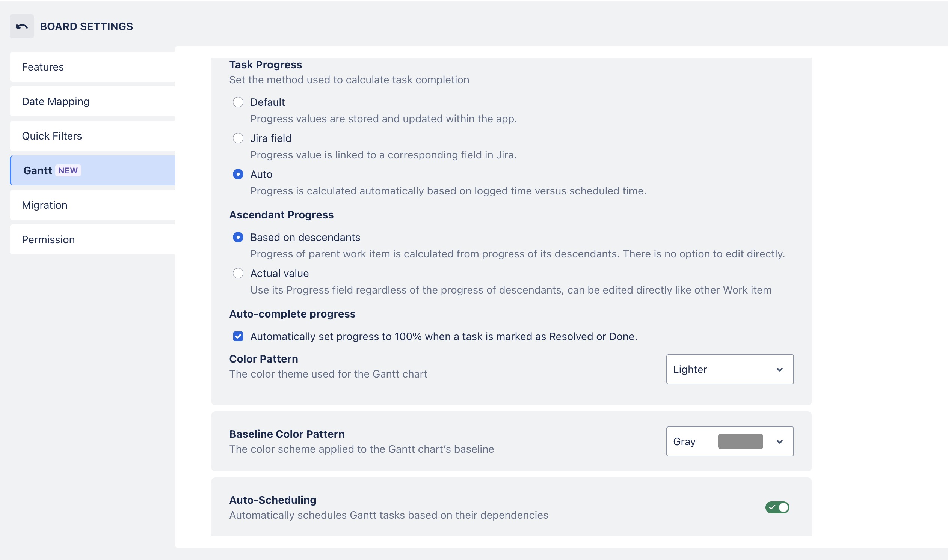Open the Color Pattern Lighter dropdown
This screenshot has width=948, height=560.
point(729,369)
